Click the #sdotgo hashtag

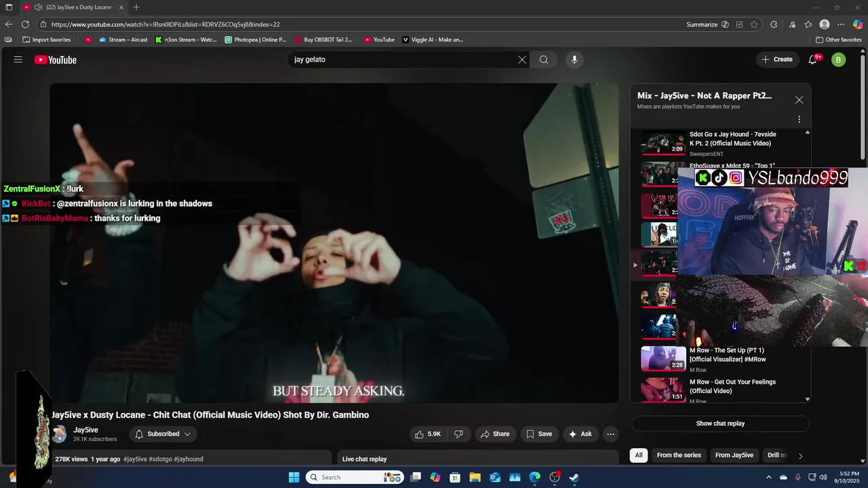point(160,459)
